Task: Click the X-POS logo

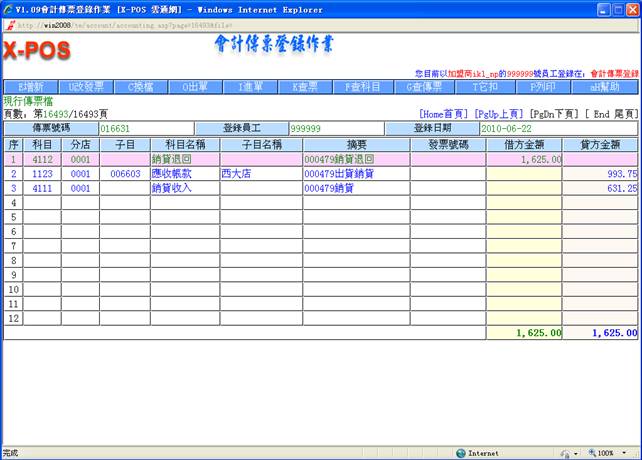Action: pos(36,50)
